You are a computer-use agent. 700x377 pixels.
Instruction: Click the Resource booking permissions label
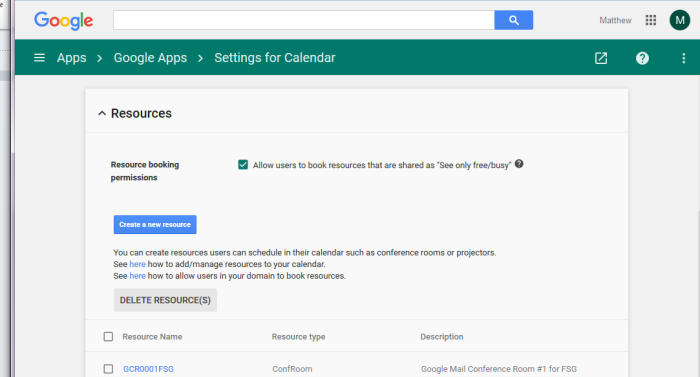click(x=145, y=171)
